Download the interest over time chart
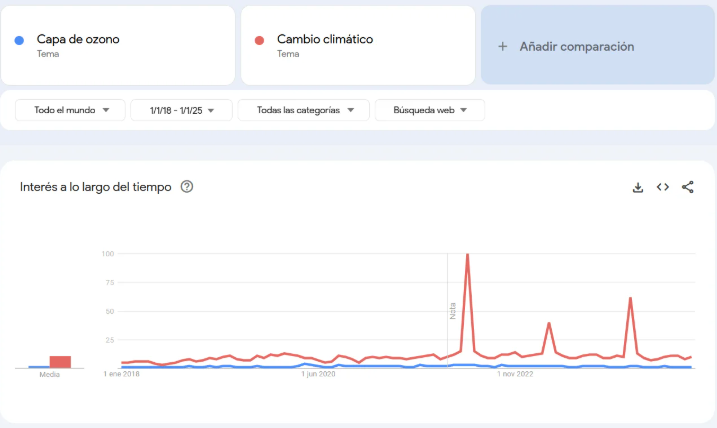717x428 pixels. pos(638,187)
